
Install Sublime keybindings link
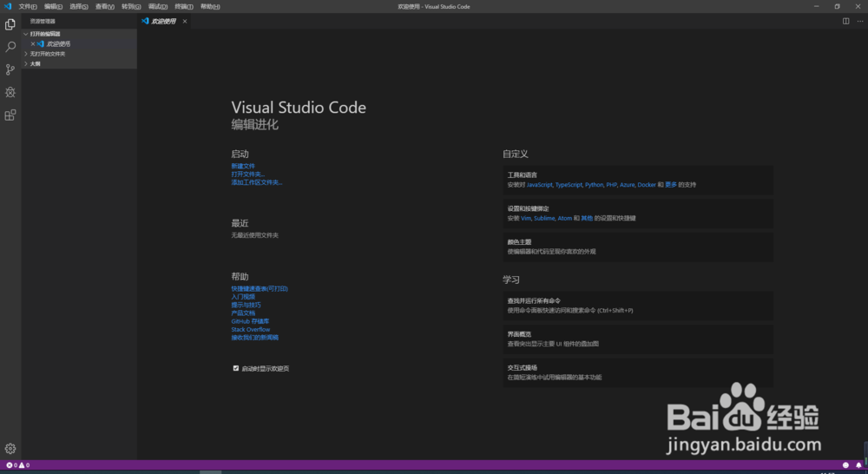[x=544, y=218]
